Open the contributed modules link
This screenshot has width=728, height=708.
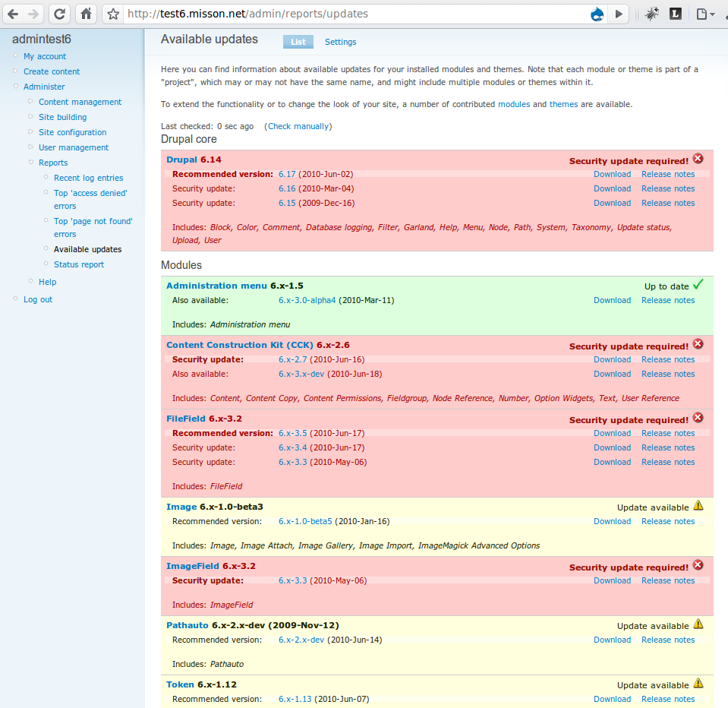[x=514, y=105]
